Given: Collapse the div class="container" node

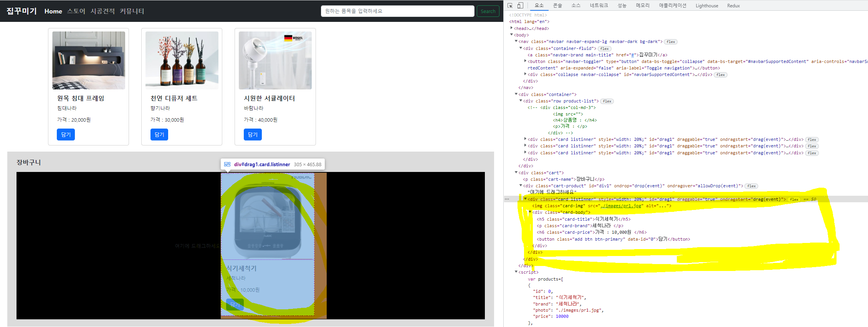Looking at the screenshot, I should pos(516,94).
